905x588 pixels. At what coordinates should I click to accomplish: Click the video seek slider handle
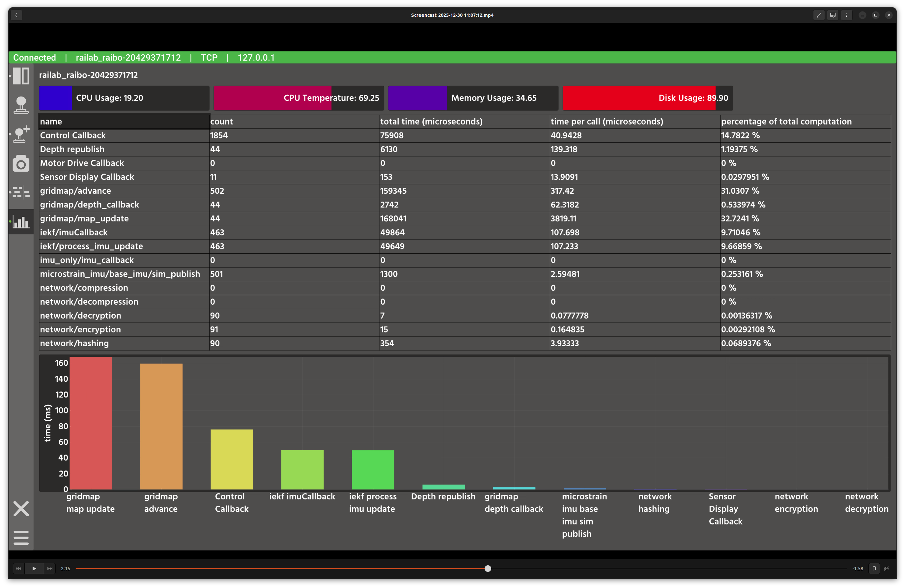click(488, 569)
